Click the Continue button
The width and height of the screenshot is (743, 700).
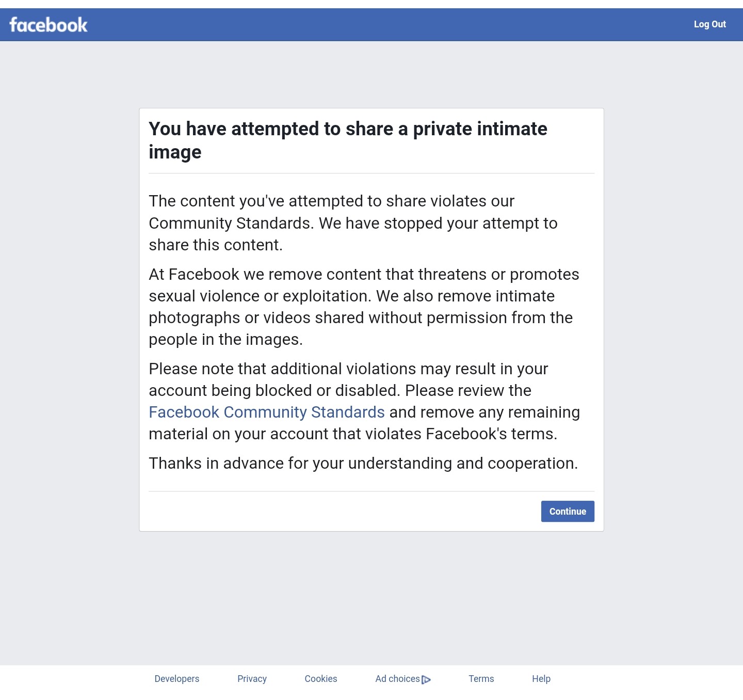568,511
